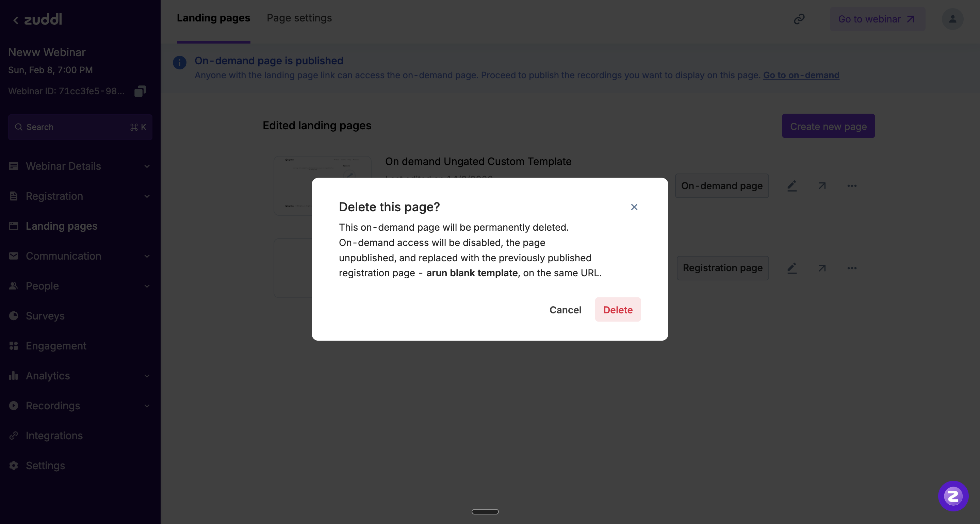Close the delete dialog with X icon
The image size is (980, 524).
[x=634, y=207]
